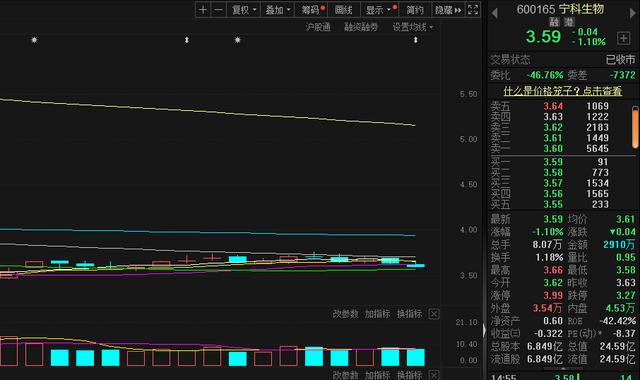Viewport: 640px width, 380px height.
Task: Click the 卖一 price 3.60
Action: 553,149
